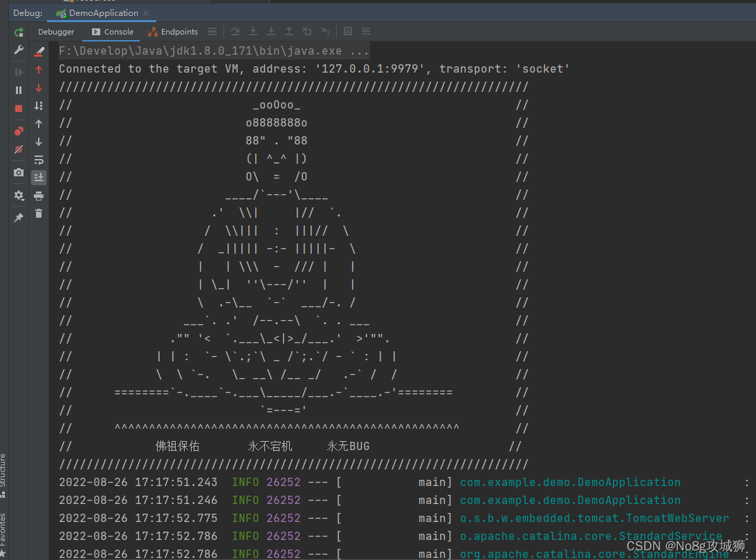The image size is (756, 560).
Task: Open the Structure side tool window
Action: [3, 475]
